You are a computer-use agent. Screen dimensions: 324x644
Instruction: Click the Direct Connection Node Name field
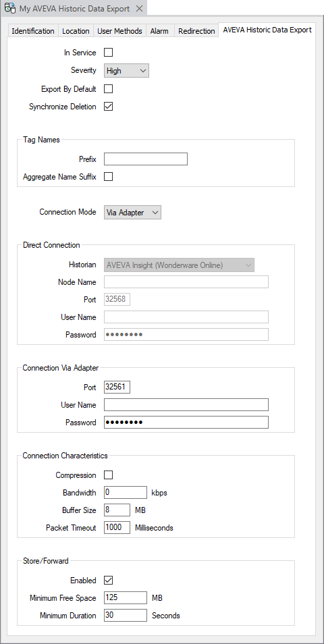click(186, 282)
